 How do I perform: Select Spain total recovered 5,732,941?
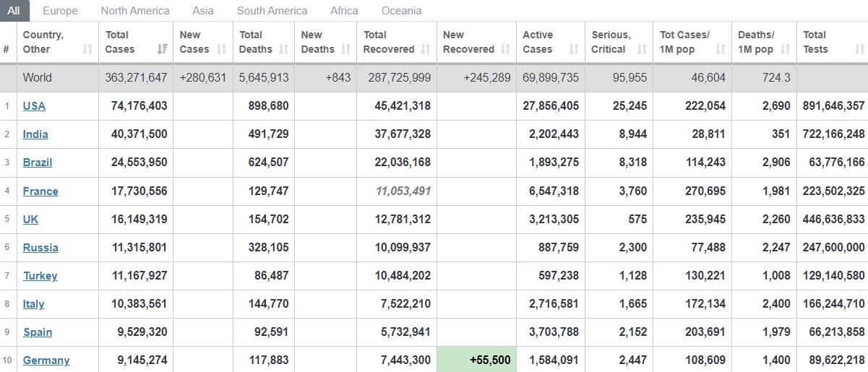(x=405, y=332)
